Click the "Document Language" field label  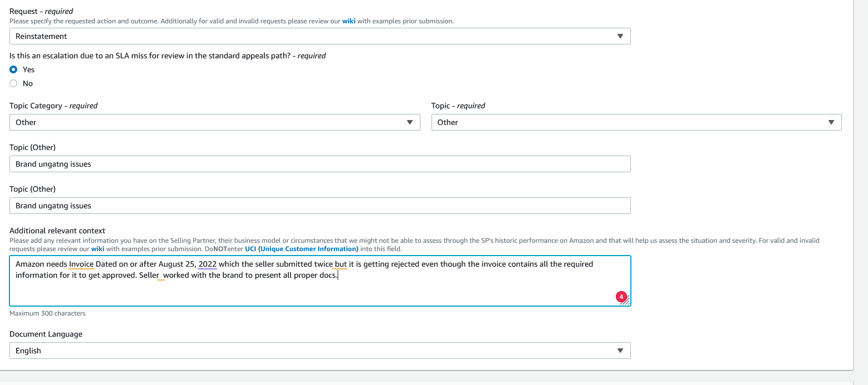pyautogui.click(x=46, y=334)
